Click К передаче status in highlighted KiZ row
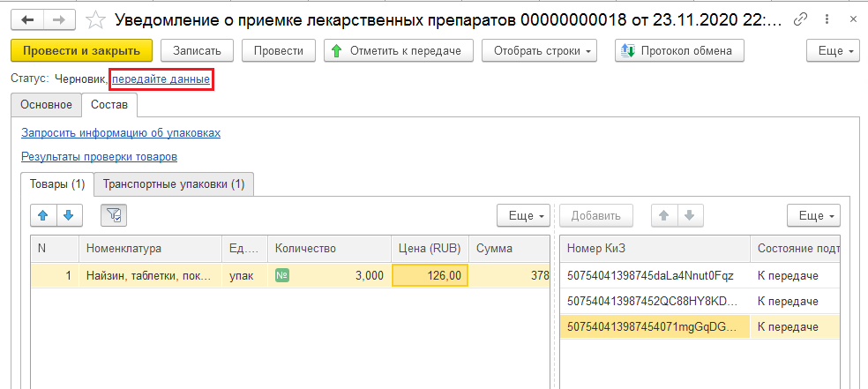Image resolution: width=868 pixels, height=389 pixels. click(796, 327)
